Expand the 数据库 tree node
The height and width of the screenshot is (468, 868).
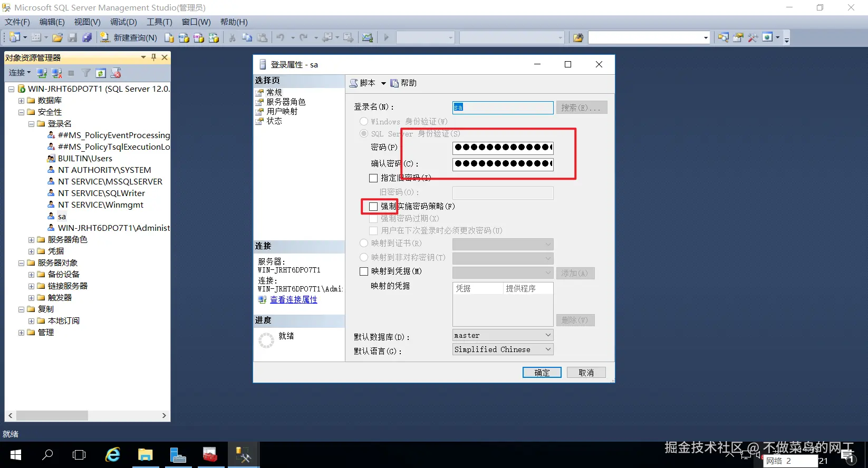[21, 101]
